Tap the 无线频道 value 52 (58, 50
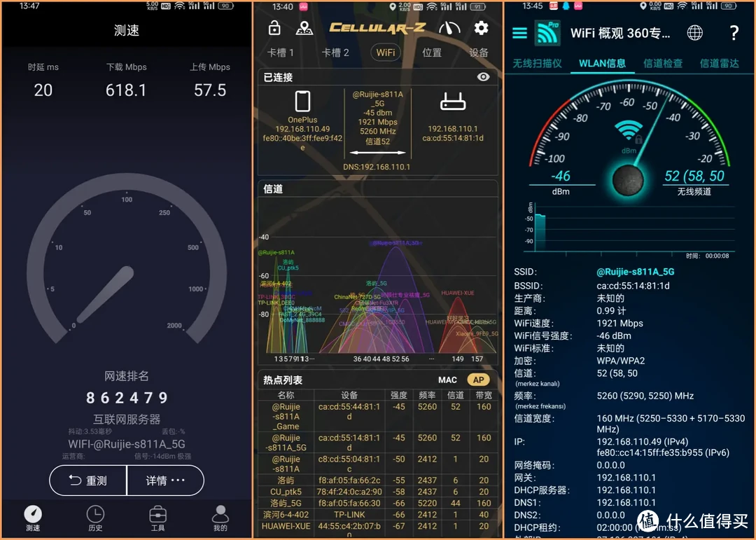The image size is (756, 540). 694,176
